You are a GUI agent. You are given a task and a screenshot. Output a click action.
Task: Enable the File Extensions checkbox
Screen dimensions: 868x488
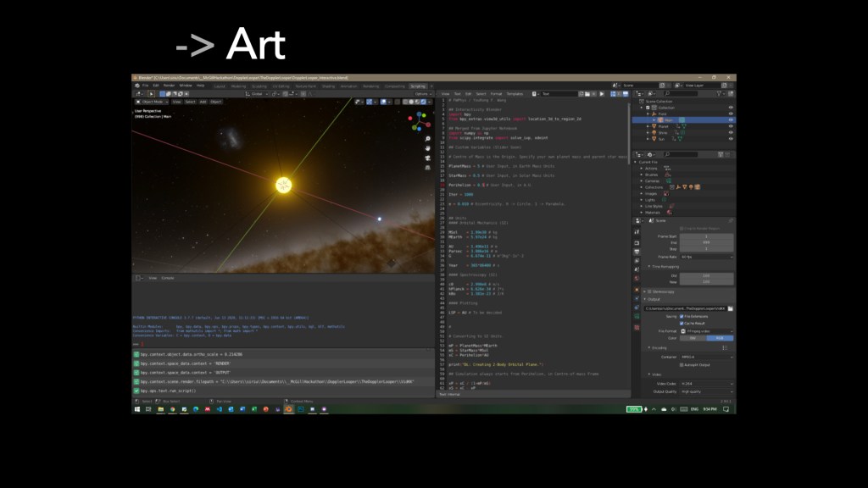[x=681, y=317]
